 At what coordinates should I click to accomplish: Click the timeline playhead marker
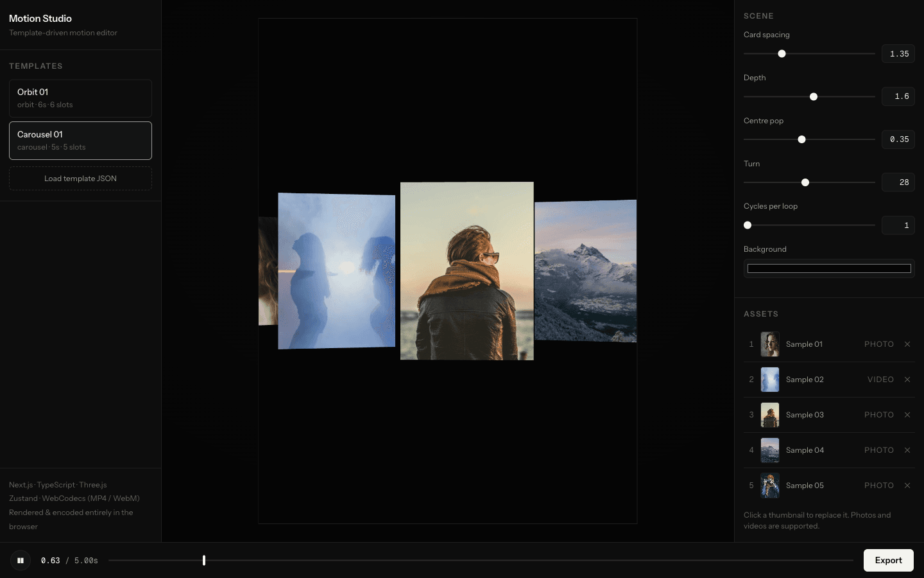(x=204, y=561)
